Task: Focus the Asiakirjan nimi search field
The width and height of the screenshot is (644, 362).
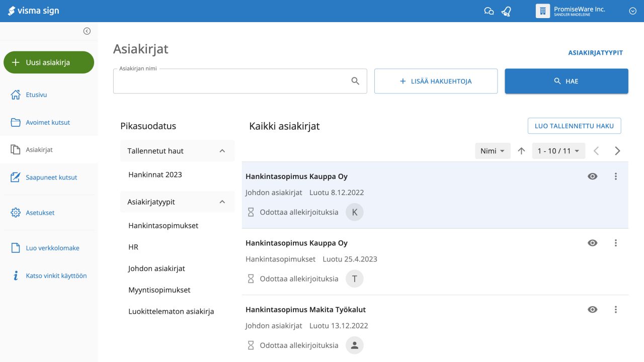Action: [x=231, y=81]
